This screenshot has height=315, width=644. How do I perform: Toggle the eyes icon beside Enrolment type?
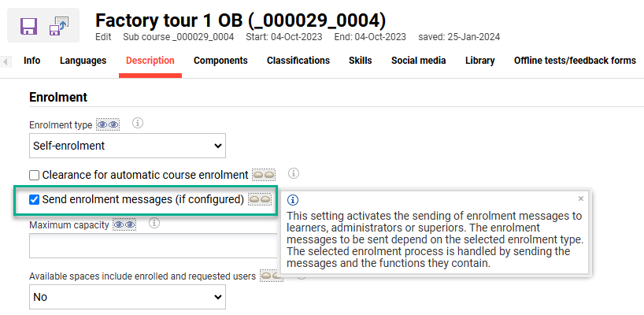107,124
